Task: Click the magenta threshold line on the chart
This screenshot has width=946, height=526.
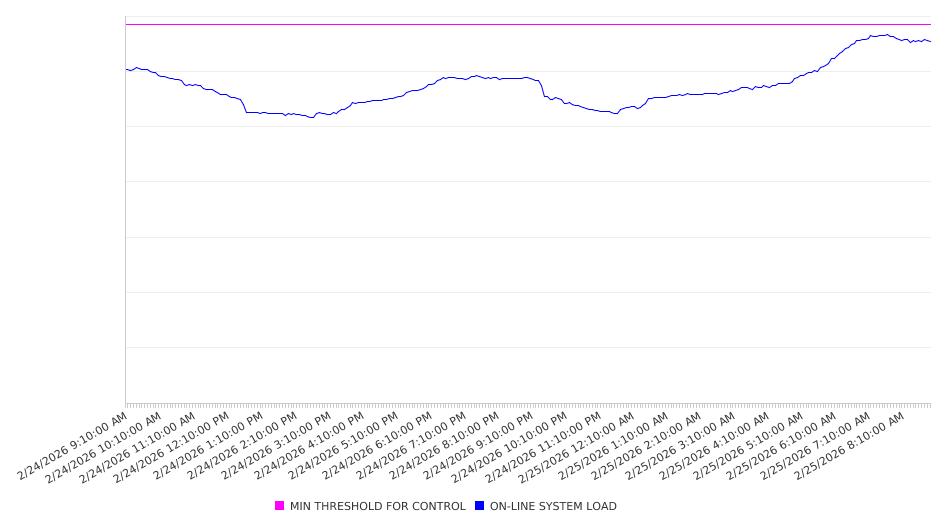Action: point(500,24)
